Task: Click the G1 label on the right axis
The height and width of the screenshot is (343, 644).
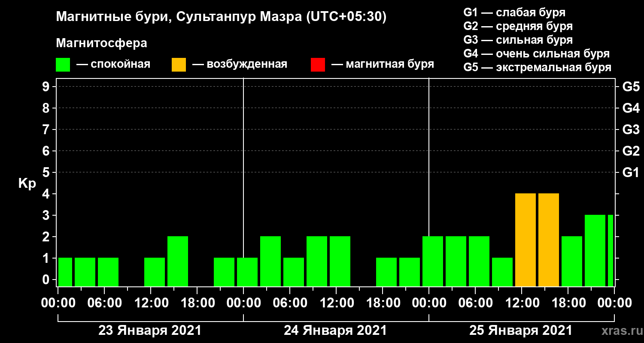Action: click(x=631, y=173)
